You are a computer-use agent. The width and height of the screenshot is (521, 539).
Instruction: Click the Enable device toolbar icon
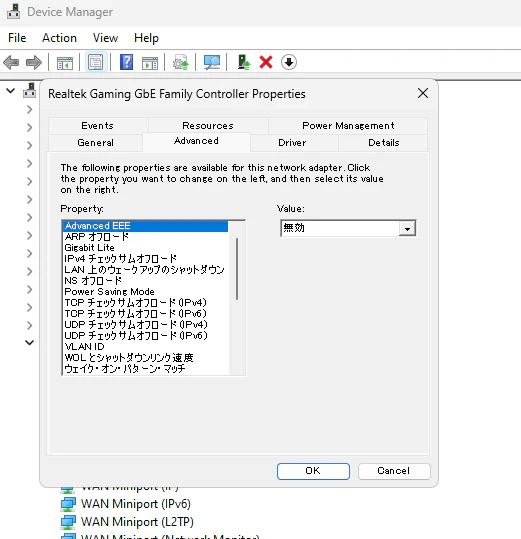pyautogui.click(x=244, y=63)
